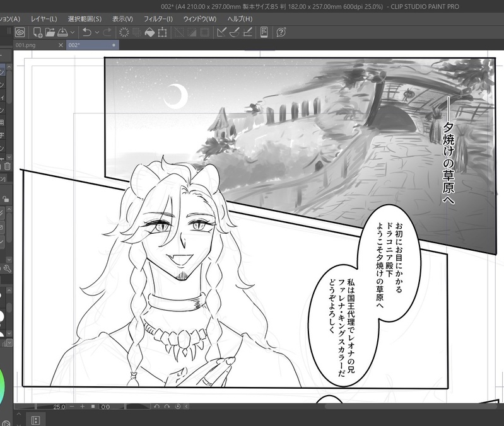Click the zoom in plus button

(x=82, y=406)
